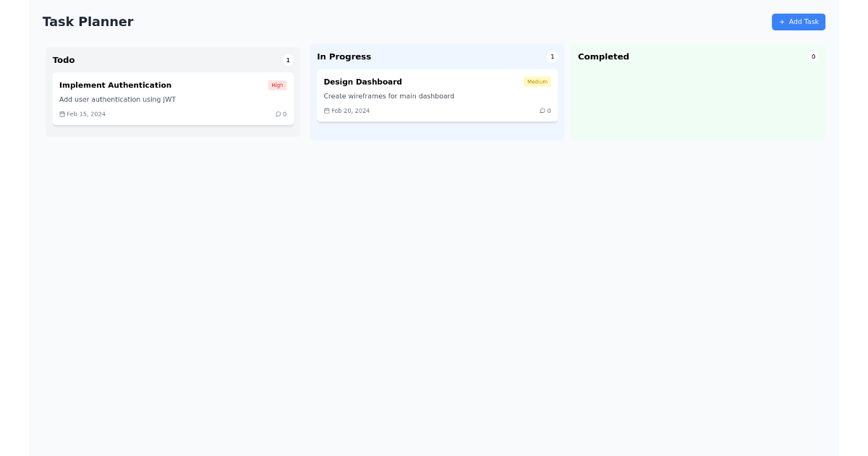Select the Todo column header
868x456 pixels.
[x=64, y=60]
